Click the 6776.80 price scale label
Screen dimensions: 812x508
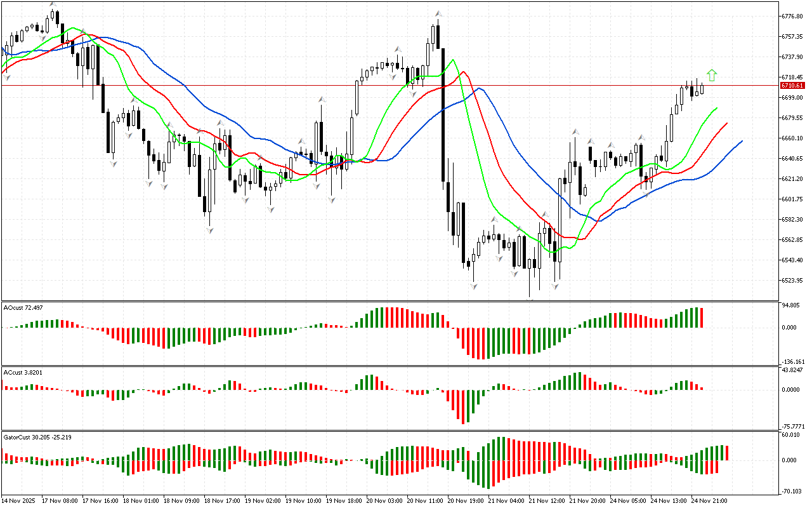tap(793, 16)
